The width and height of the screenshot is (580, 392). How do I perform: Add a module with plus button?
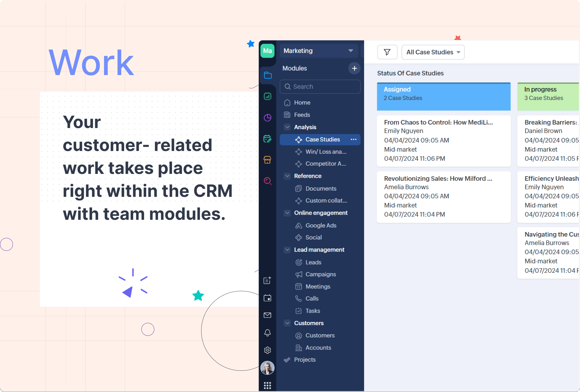click(354, 68)
